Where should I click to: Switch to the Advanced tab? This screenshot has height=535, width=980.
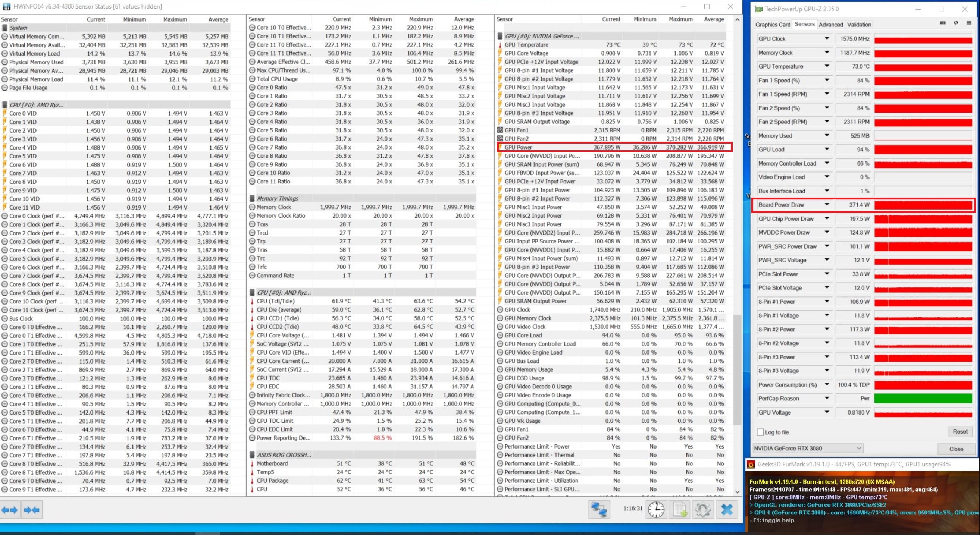point(830,25)
